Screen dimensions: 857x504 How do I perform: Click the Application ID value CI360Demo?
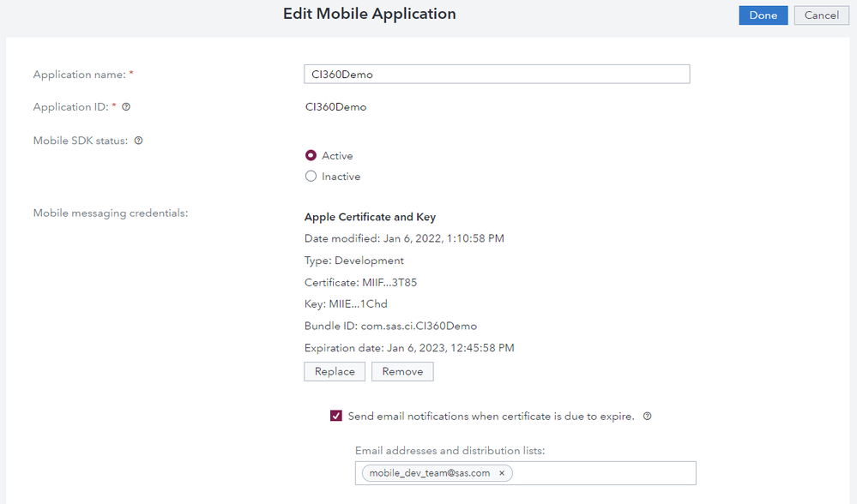335,107
